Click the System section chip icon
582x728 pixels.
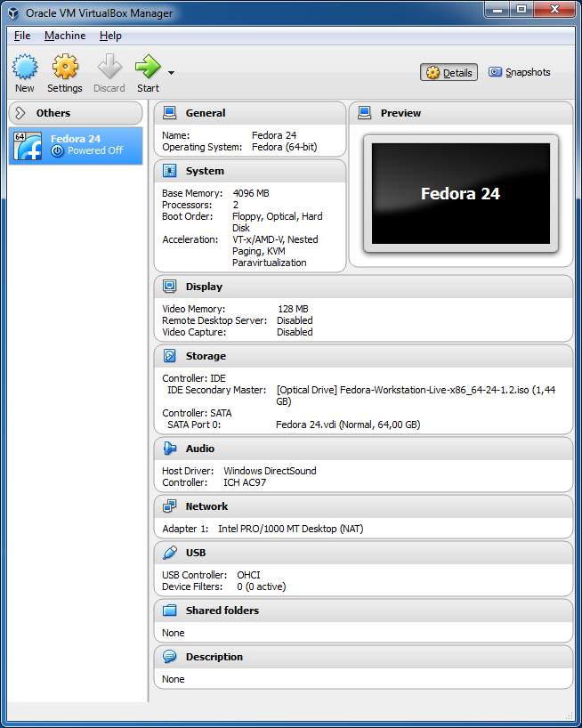170,171
